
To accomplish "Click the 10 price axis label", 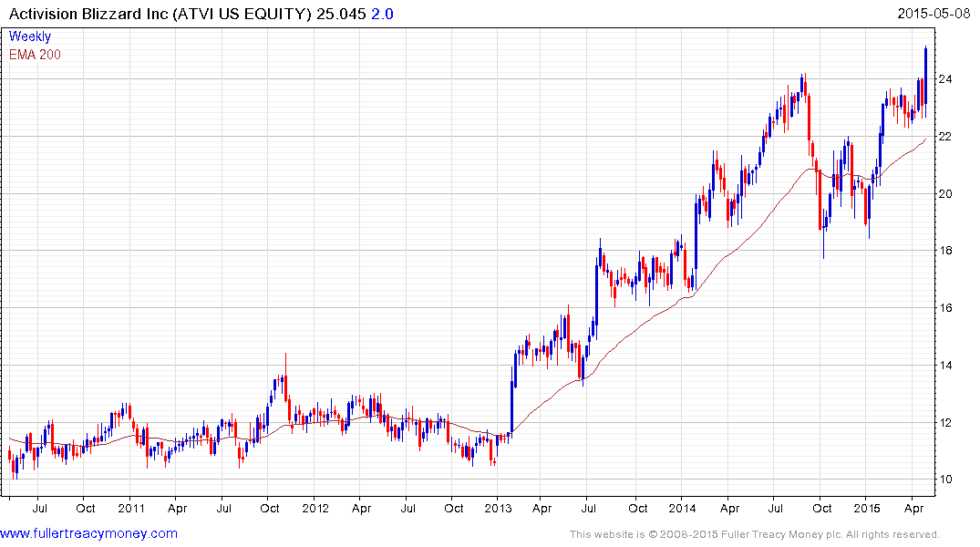I will [x=945, y=480].
